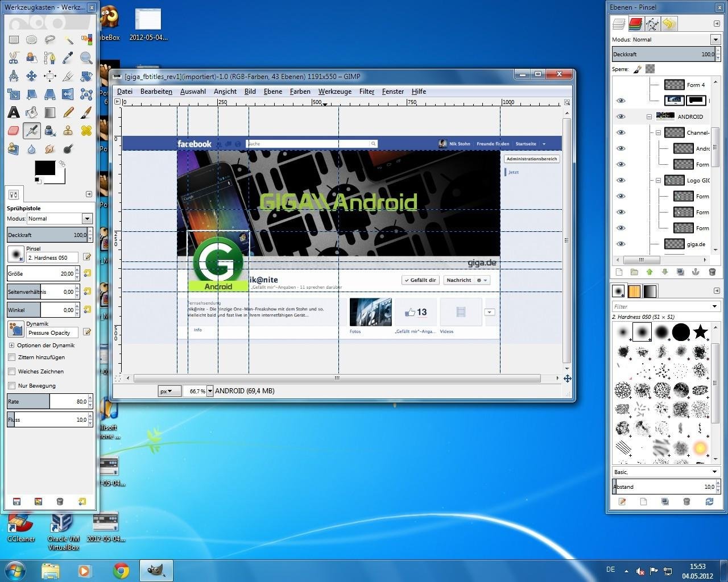The image size is (728, 582).
Task: Select the Ellipse Select tool
Action: click(32, 39)
